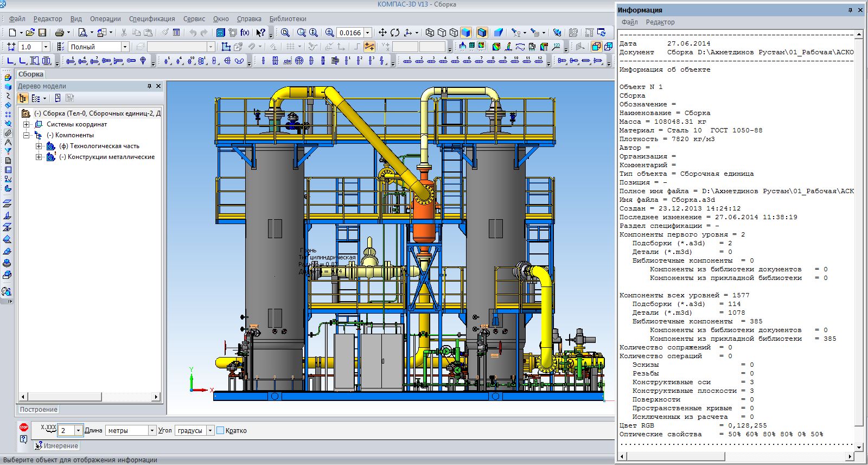The width and height of the screenshot is (868, 465).
Task: Switch to the Построение tab
Action: coord(39,410)
